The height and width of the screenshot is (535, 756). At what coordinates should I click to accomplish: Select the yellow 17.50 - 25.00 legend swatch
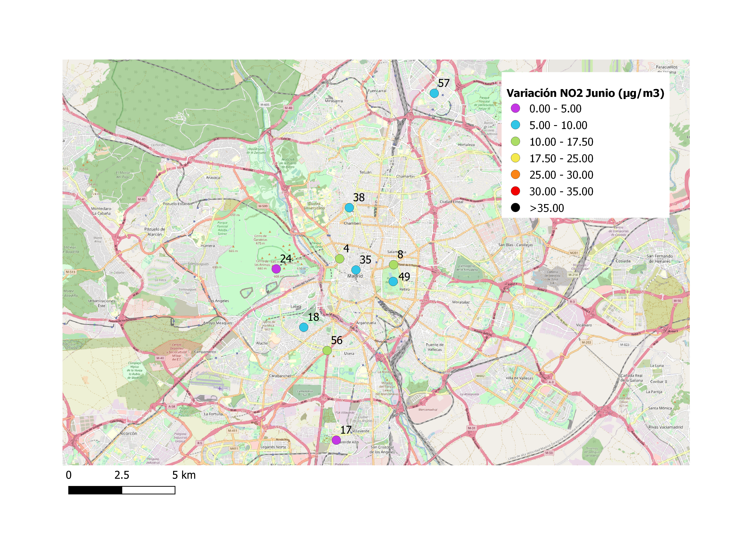tap(515, 158)
